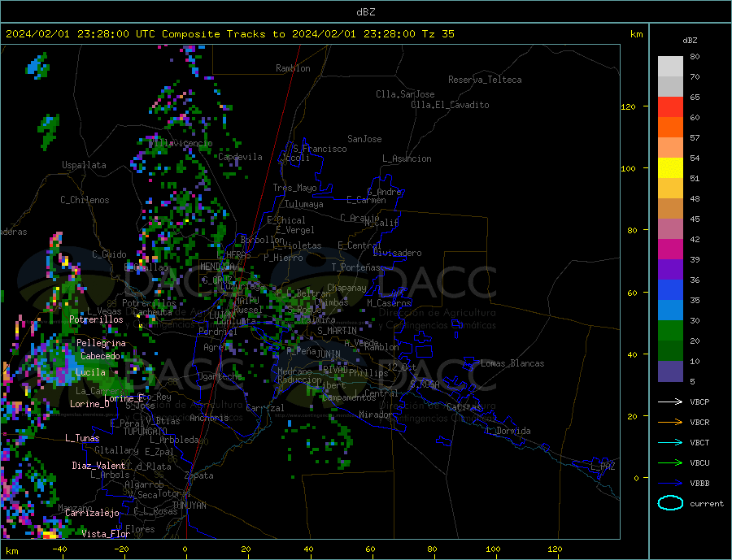Click the blue VBBB arrow in legend

coord(670,483)
